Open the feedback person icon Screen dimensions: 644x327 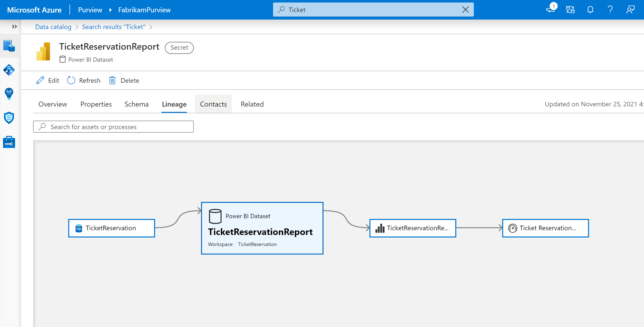(630, 10)
